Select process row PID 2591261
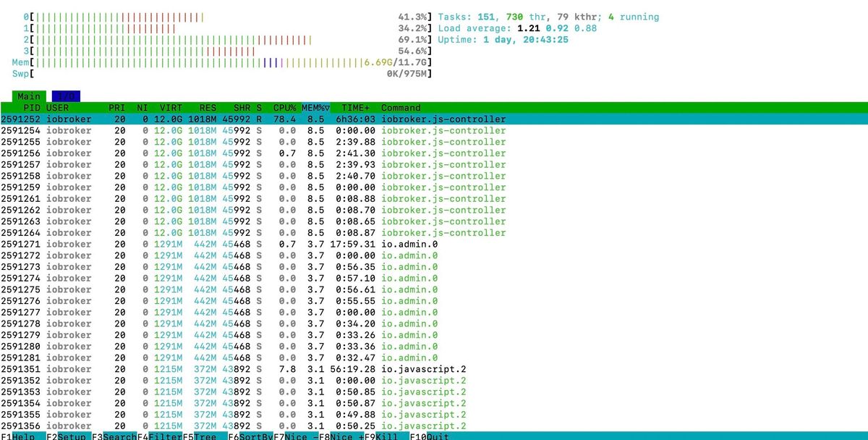This screenshot has width=868, height=440. (434, 199)
